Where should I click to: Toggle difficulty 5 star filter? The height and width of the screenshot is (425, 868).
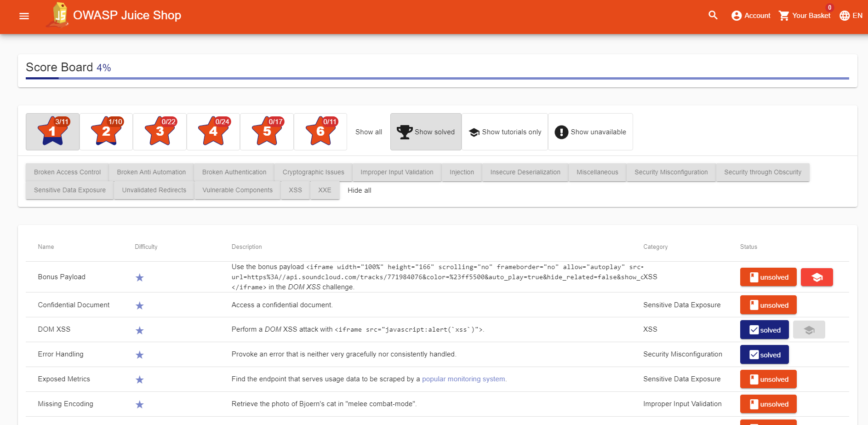(267, 132)
